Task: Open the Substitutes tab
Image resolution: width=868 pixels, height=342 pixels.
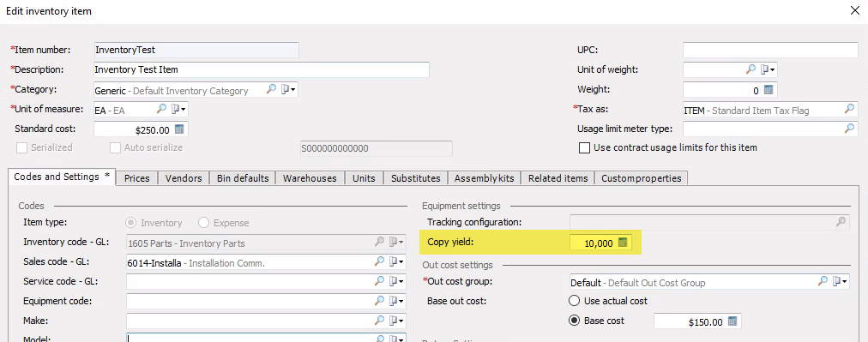Action: (416, 178)
